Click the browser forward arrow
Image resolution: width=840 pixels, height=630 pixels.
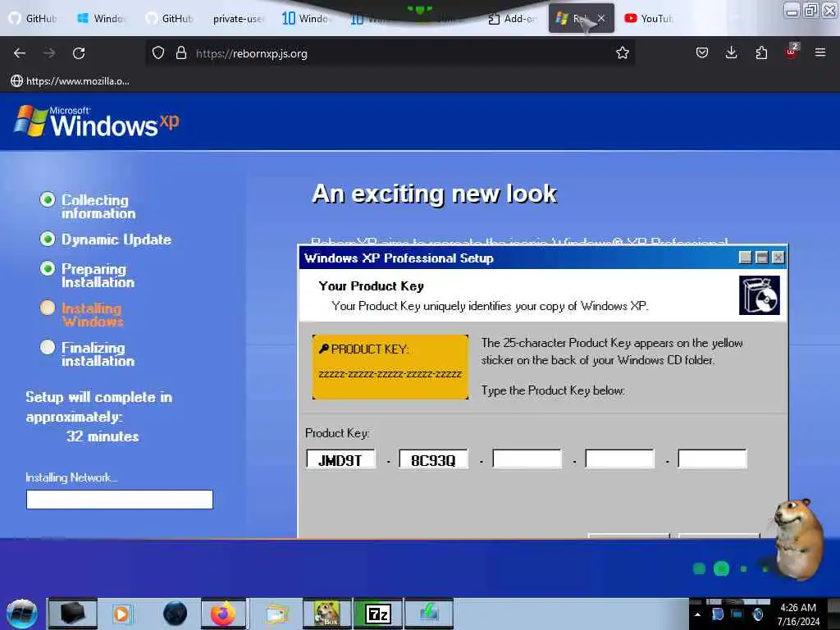pyautogui.click(x=49, y=53)
